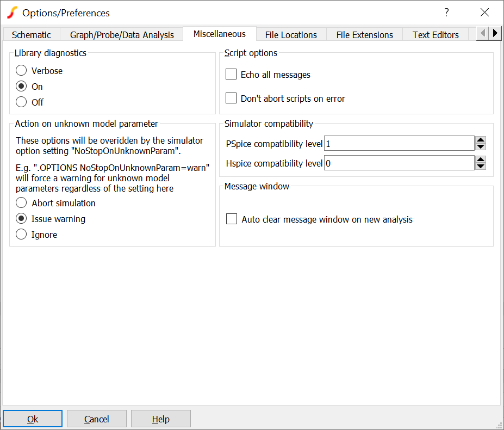Open the File Locations tab
Screen dimensions: 504x430
[x=291, y=35]
